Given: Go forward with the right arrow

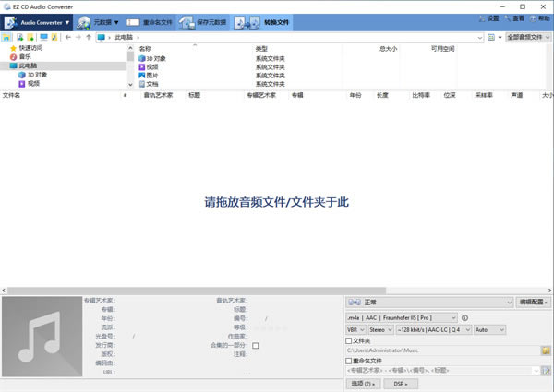Looking at the screenshot, I should pyautogui.click(x=78, y=37).
